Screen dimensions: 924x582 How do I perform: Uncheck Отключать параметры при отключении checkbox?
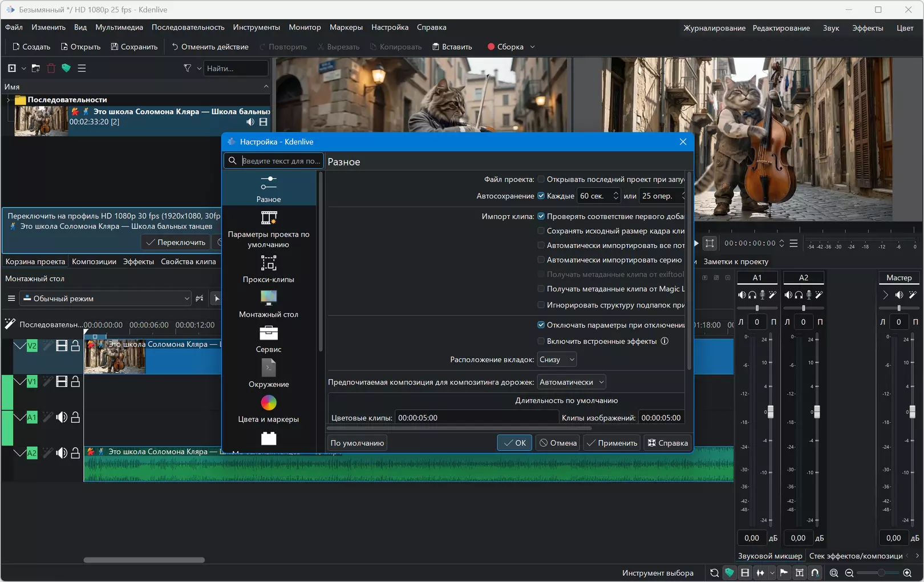541,325
